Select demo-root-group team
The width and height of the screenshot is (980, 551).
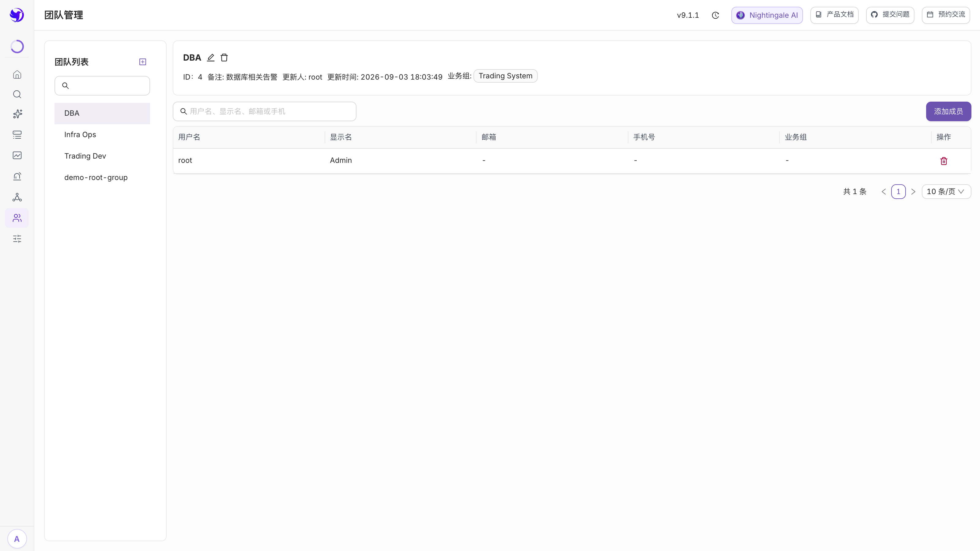tap(102, 178)
